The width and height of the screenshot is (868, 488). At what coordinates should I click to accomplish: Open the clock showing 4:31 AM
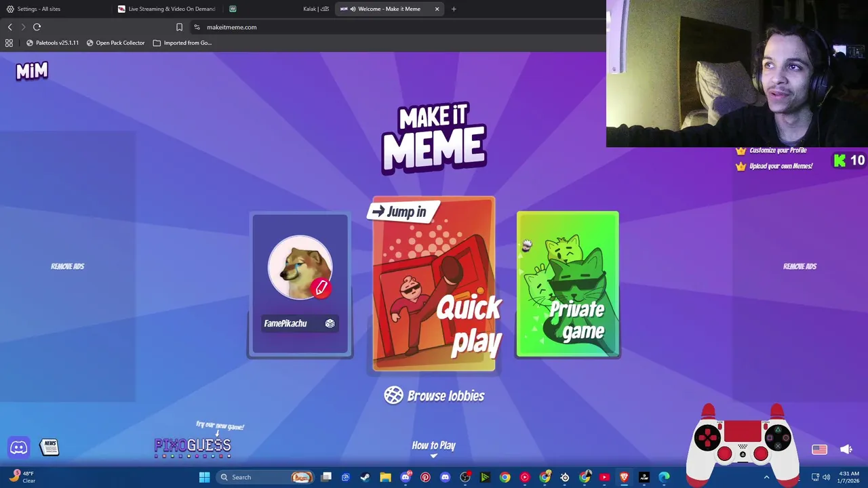[849, 477]
